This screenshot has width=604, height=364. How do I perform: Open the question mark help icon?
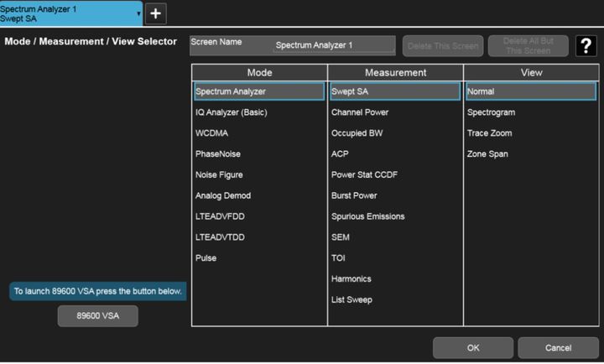tap(586, 46)
